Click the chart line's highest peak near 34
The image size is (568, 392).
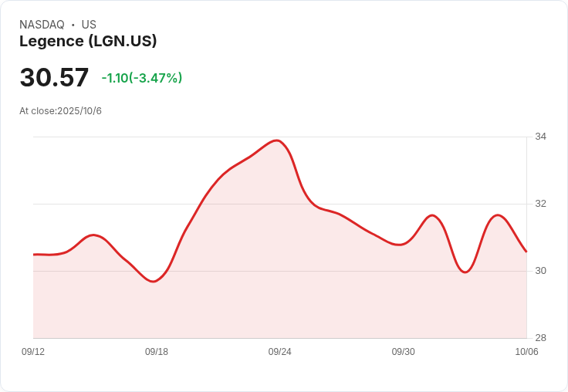click(x=277, y=140)
